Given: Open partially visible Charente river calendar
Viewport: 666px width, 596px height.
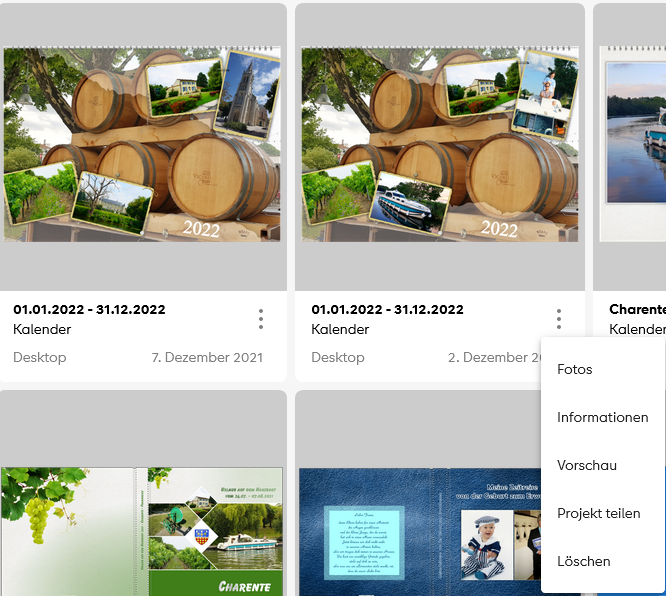Looking at the screenshot, I should click(x=633, y=144).
